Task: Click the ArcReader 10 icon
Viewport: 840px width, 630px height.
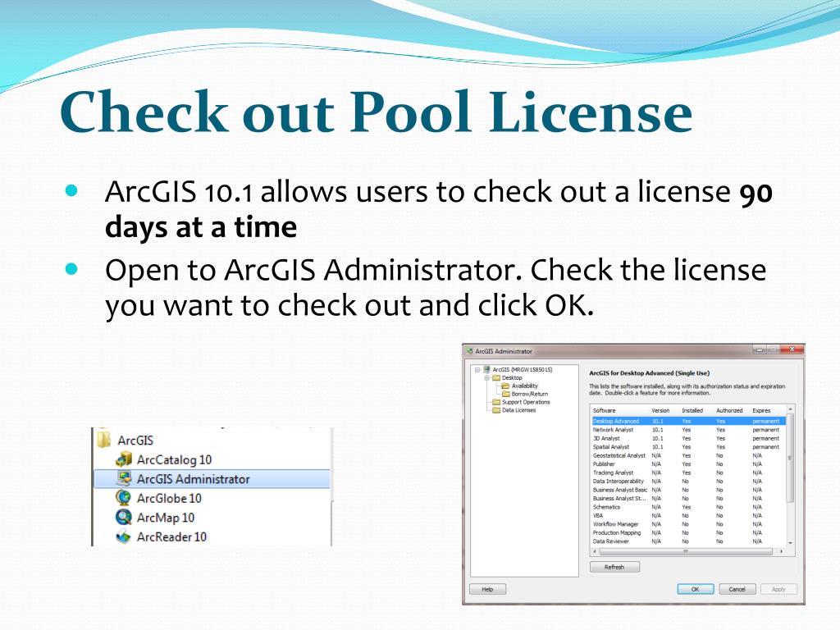Action: coord(124,536)
